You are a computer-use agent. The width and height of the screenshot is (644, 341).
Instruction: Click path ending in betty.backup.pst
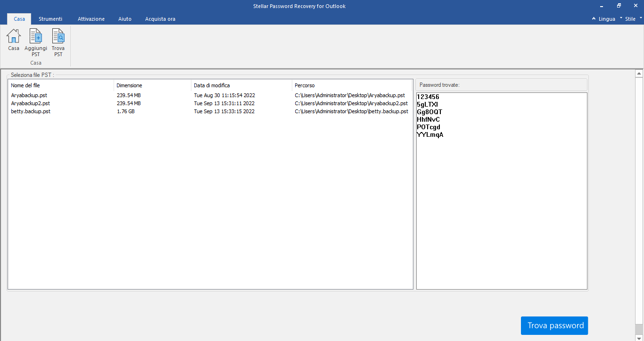[x=351, y=111]
